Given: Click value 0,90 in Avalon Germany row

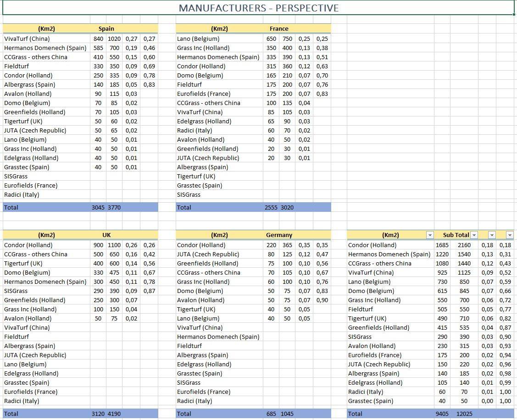Looking at the screenshot, I should [x=322, y=300].
